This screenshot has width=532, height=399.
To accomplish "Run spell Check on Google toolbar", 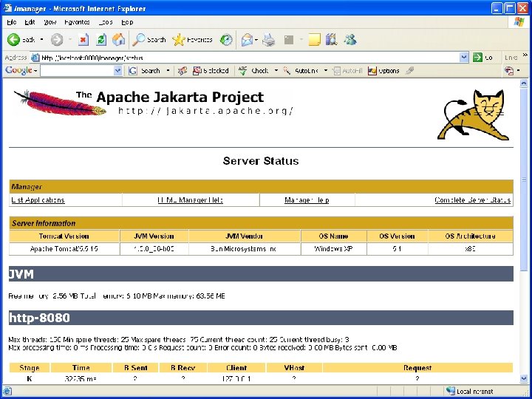I will click(x=253, y=71).
